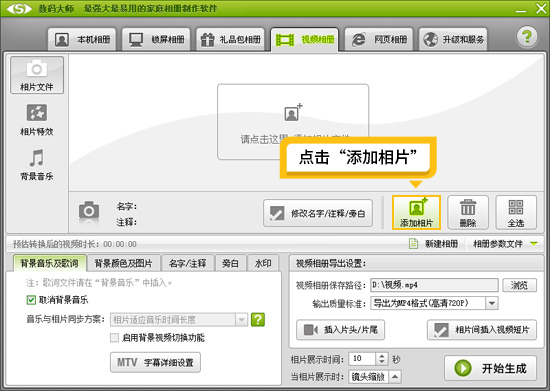Expand the 当相片展示时 镜头缩放 selector
The height and width of the screenshot is (391, 550).
395,377
